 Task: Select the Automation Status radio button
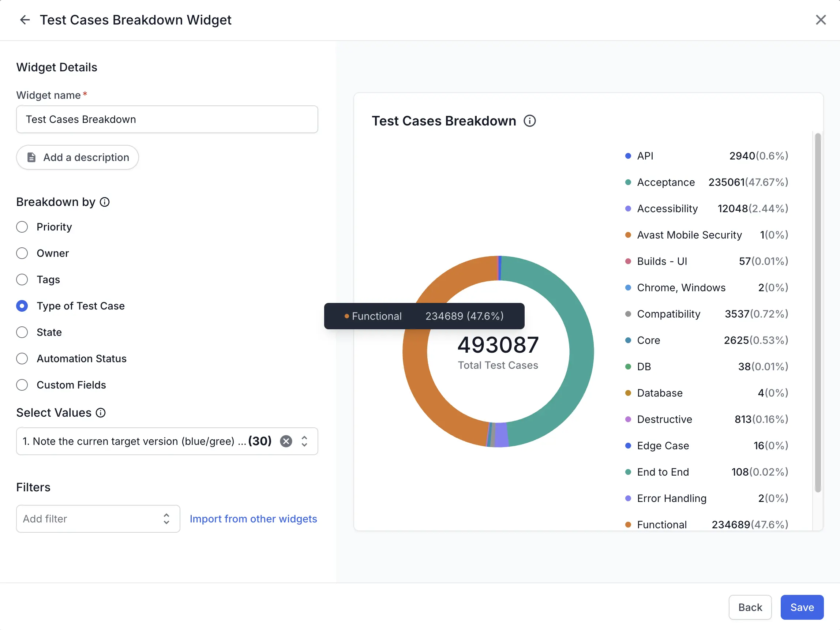tap(22, 359)
